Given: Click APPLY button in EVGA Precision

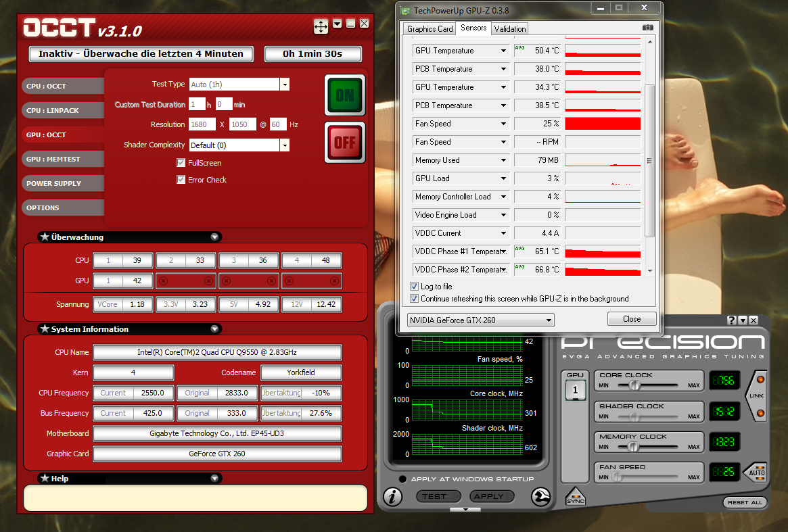Looking at the screenshot, I should (x=492, y=496).
